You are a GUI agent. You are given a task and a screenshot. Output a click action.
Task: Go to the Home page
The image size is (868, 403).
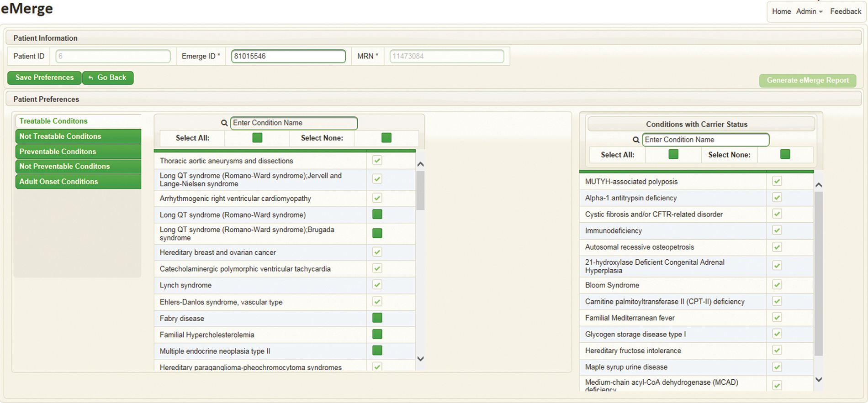781,11
